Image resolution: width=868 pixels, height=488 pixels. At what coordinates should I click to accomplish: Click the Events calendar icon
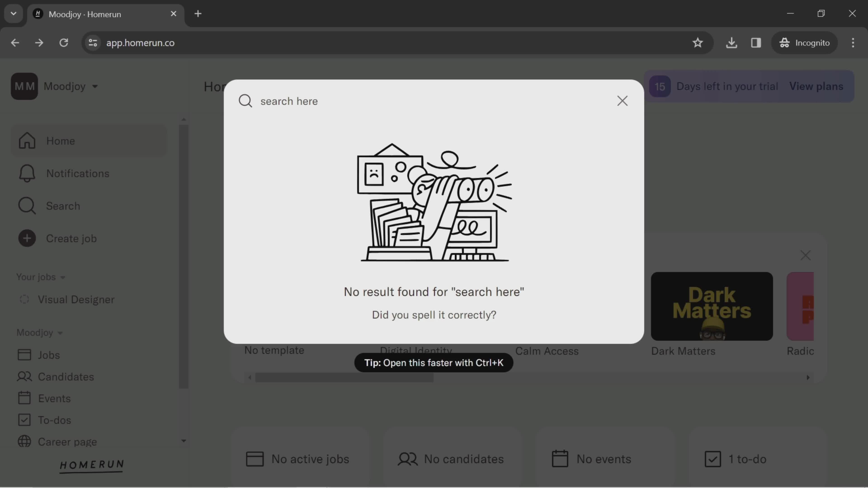[24, 398]
